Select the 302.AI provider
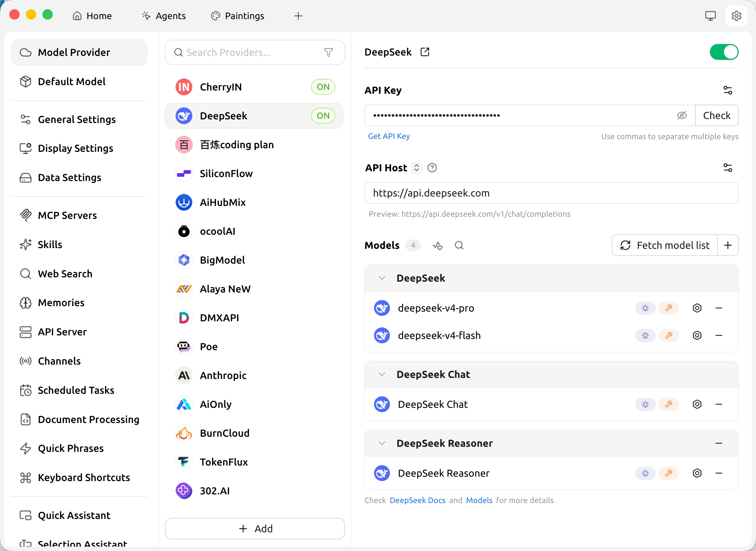The height and width of the screenshot is (551, 756). tap(254, 491)
